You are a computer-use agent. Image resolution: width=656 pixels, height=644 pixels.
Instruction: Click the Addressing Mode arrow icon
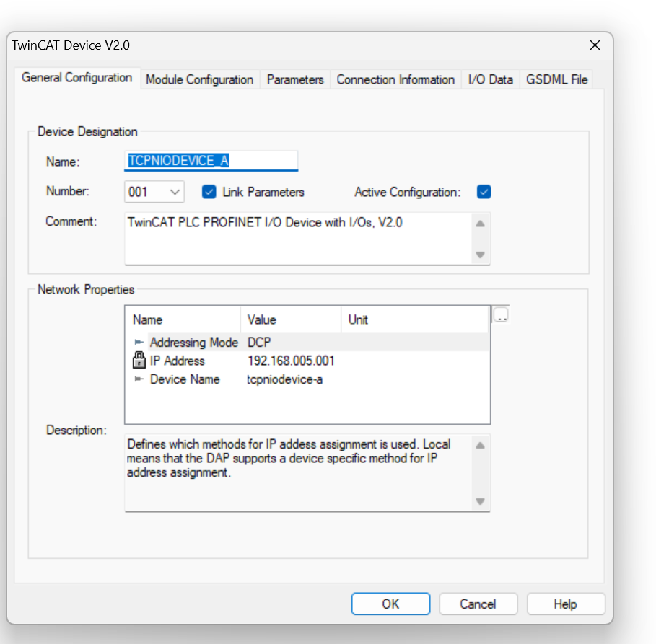coord(139,343)
